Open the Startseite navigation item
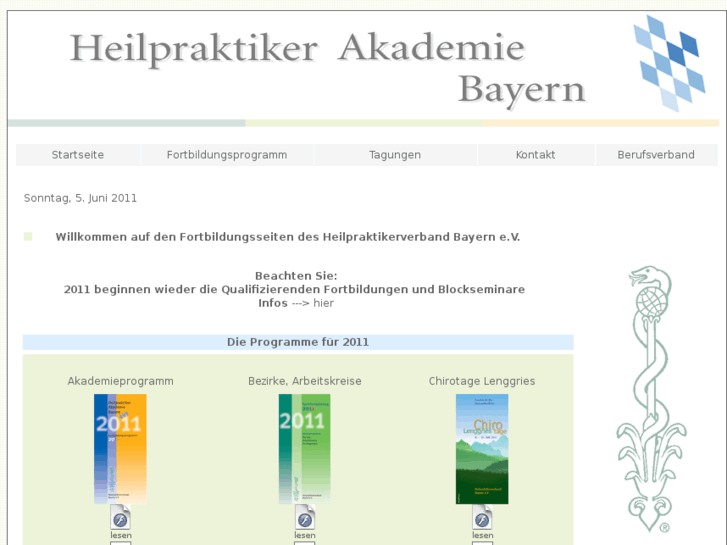 (x=78, y=155)
